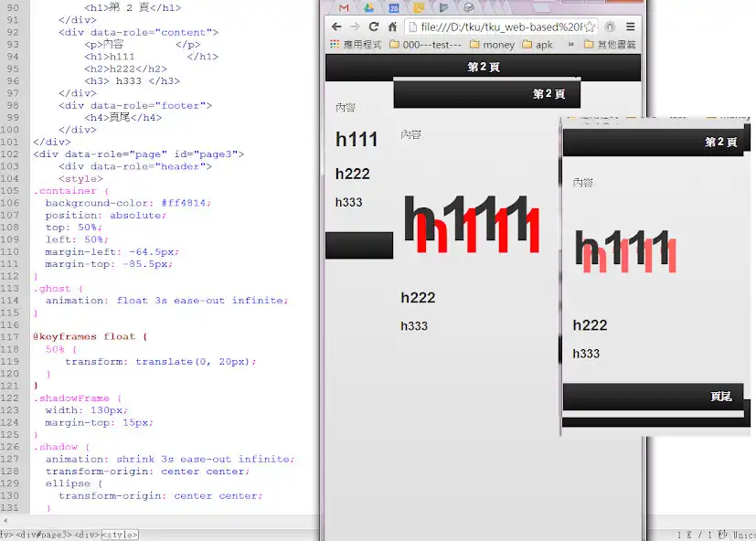Open the 應用程式 apps launcher on bookmarks bar
Screen dimensions: 756x541
click(356, 43)
